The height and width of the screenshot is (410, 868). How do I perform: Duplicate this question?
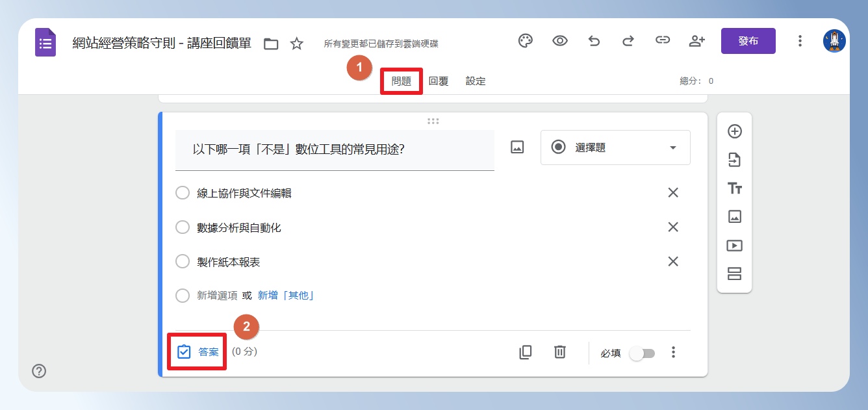(525, 352)
